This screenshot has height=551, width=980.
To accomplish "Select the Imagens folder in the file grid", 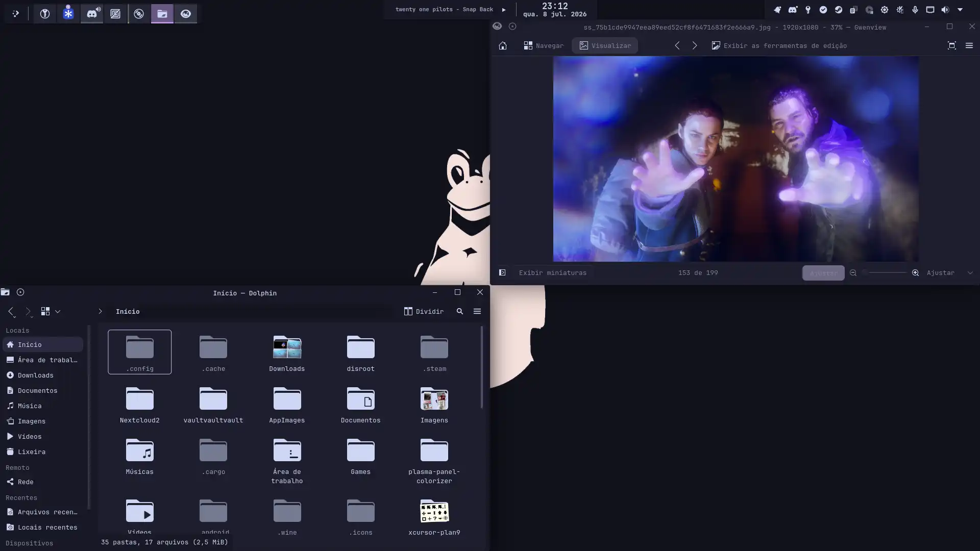I will 434,405.
